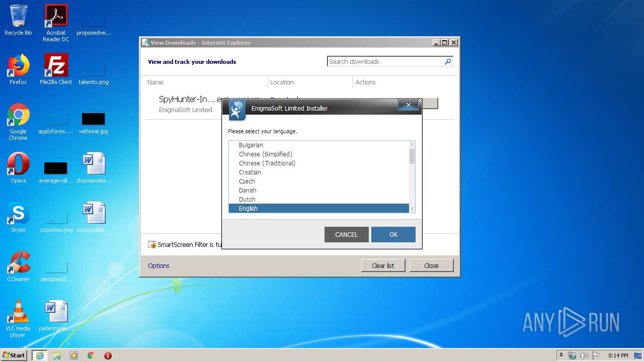Launch VLC media player shortcut
This screenshot has width=644, height=362.
[x=18, y=319]
